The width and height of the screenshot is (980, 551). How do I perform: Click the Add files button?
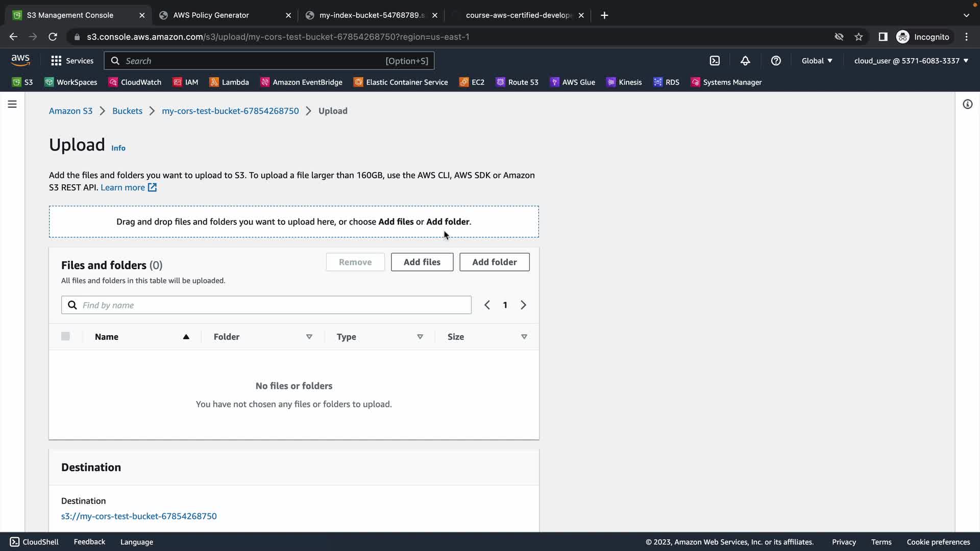422,262
